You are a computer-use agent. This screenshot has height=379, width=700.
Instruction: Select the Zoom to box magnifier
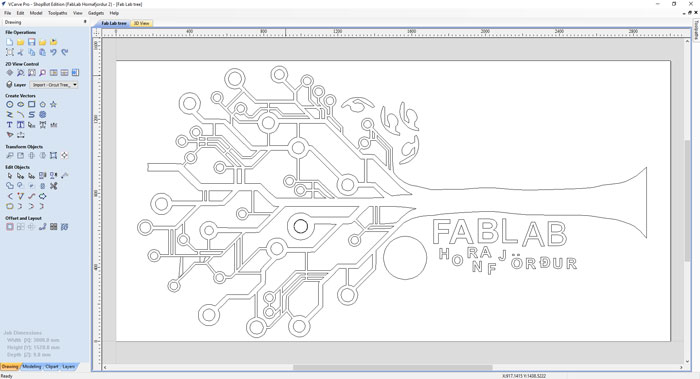point(21,72)
